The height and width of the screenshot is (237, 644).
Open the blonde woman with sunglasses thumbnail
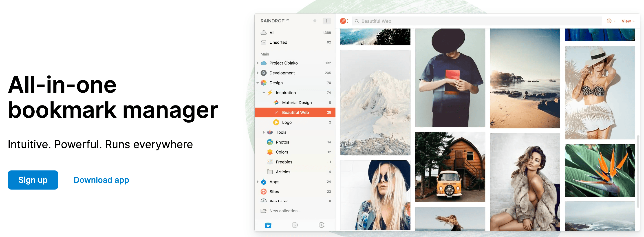pyautogui.click(x=375, y=195)
